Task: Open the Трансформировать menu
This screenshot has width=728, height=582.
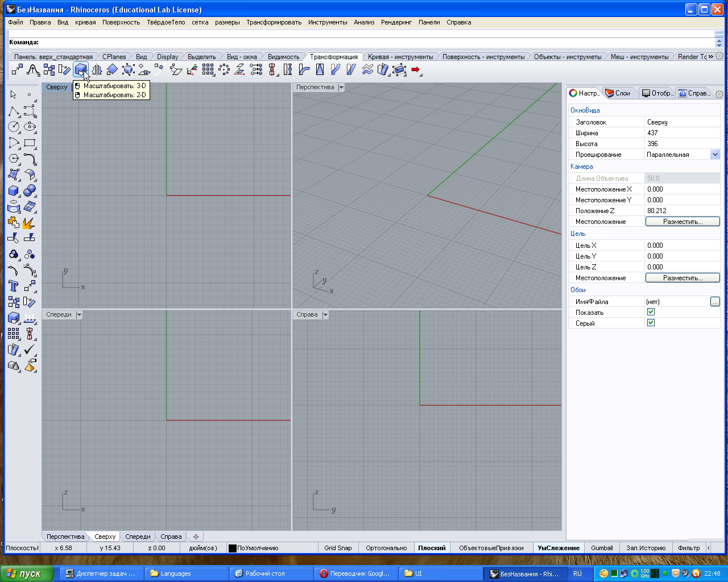Action: tap(274, 22)
